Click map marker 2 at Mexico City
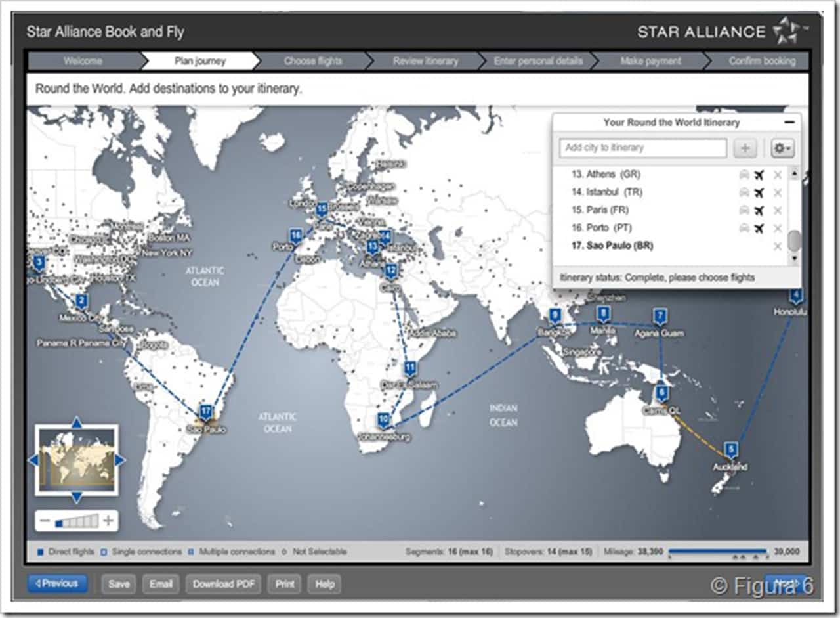This screenshot has height=618, width=840. click(x=81, y=302)
